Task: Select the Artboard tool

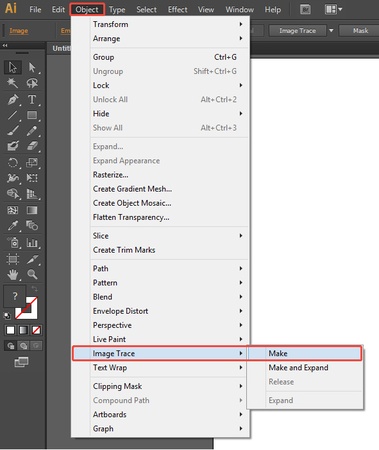Action: pyautogui.click(x=13, y=259)
